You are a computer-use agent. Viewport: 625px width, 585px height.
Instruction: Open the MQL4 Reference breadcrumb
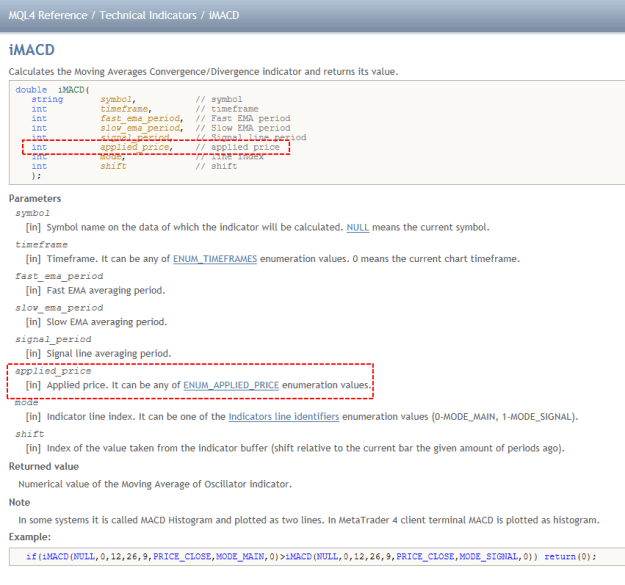(48, 16)
